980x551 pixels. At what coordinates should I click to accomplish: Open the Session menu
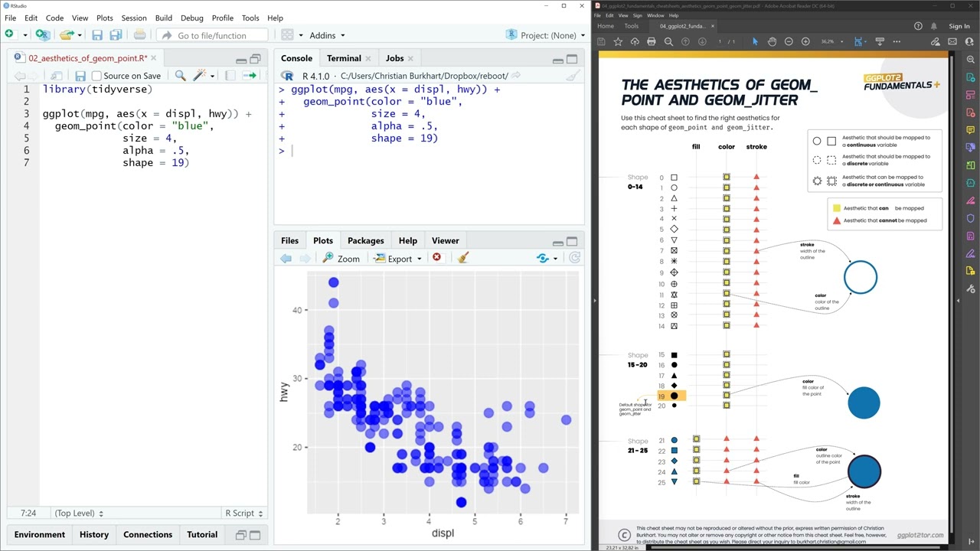[x=134, y=18]
